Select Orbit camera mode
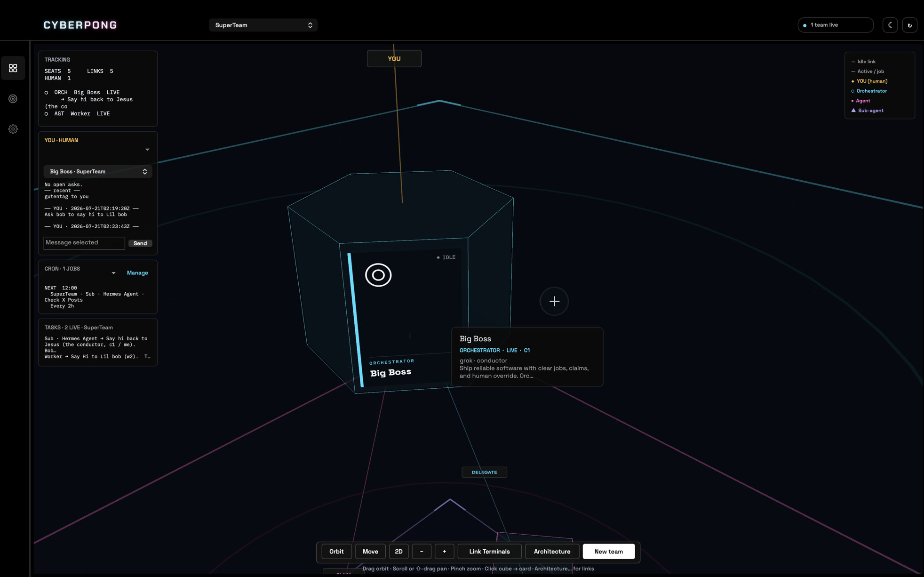 tap(336, 552)
